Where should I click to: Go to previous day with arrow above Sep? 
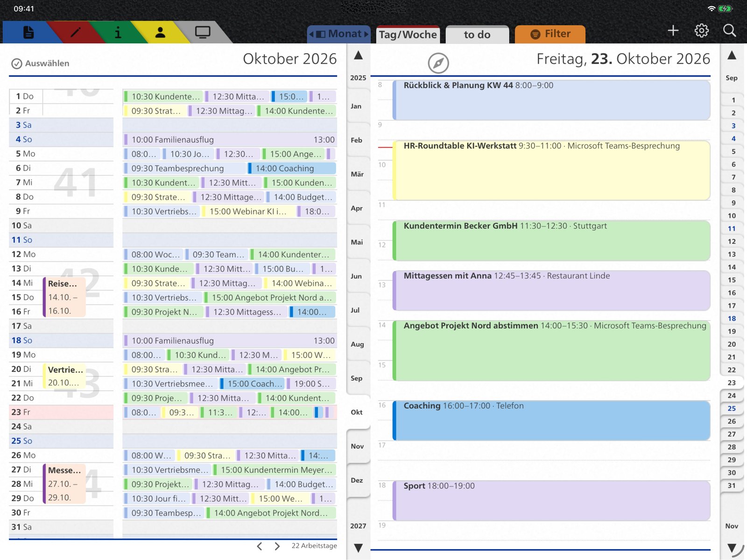pos(732,56)
